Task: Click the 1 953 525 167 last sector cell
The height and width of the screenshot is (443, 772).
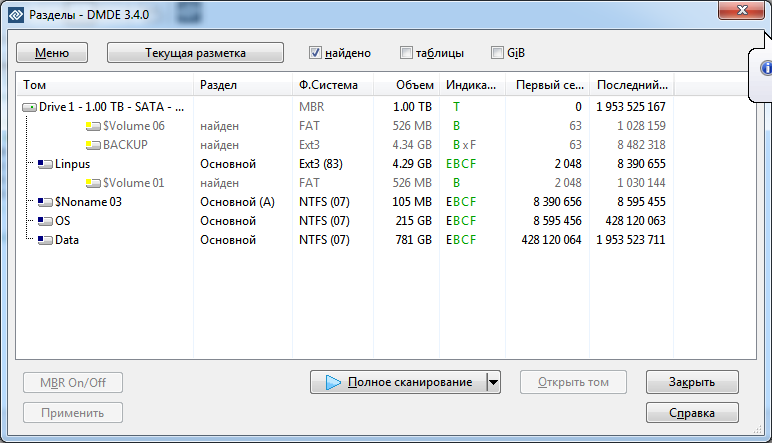Action: [631, 107]
